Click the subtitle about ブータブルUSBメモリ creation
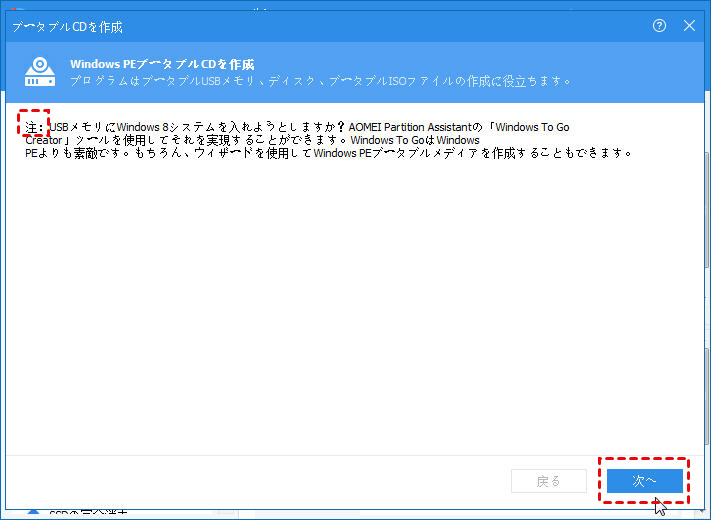This screenshot has width=711, height=520. [321, 81]
